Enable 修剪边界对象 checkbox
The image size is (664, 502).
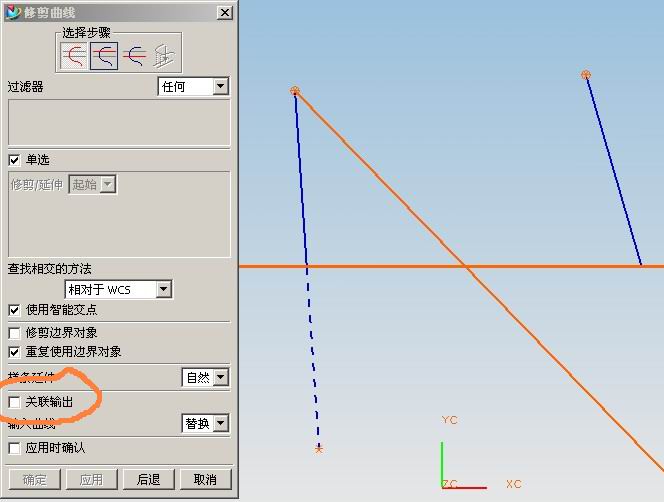tap(14, 333)
